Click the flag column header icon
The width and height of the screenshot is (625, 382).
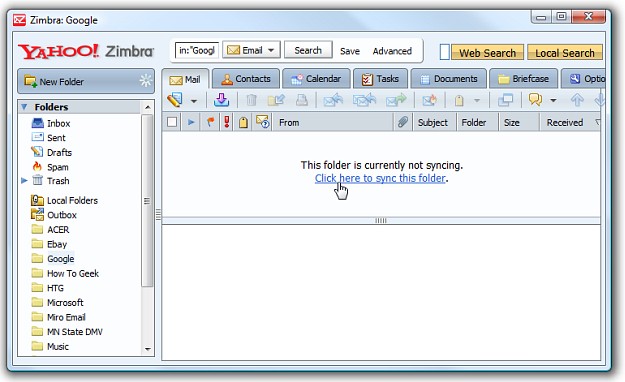tap(210, 122)
